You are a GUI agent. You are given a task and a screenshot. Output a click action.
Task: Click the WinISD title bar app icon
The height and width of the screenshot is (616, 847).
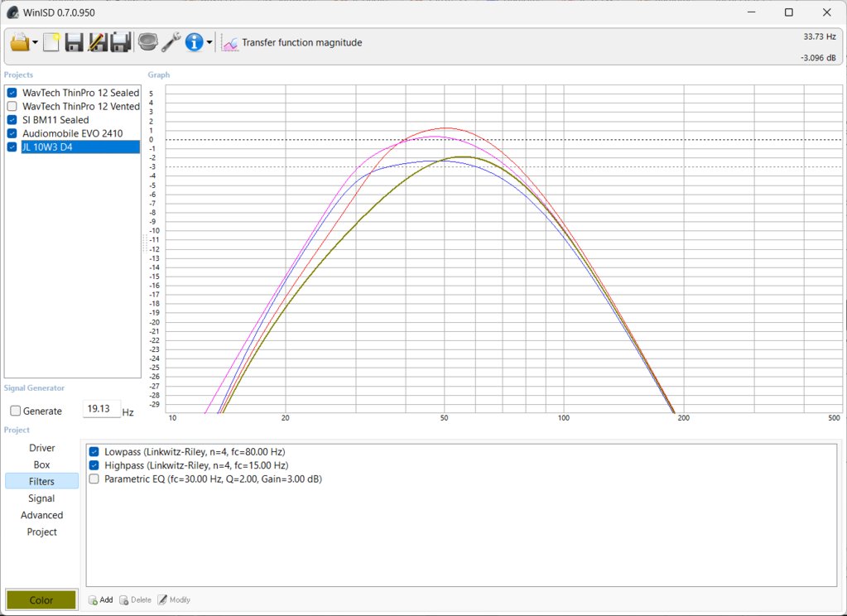click(x=12, y=12)
